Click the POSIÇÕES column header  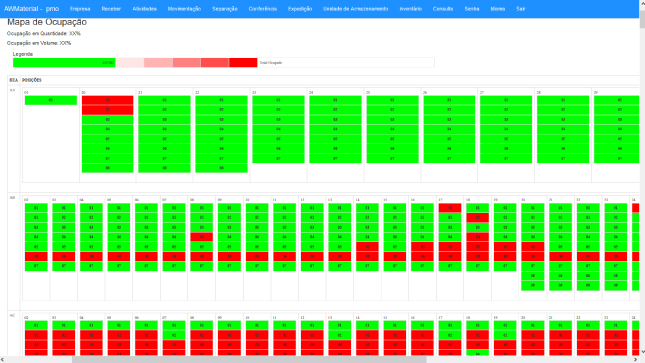(x=32, y=80)
